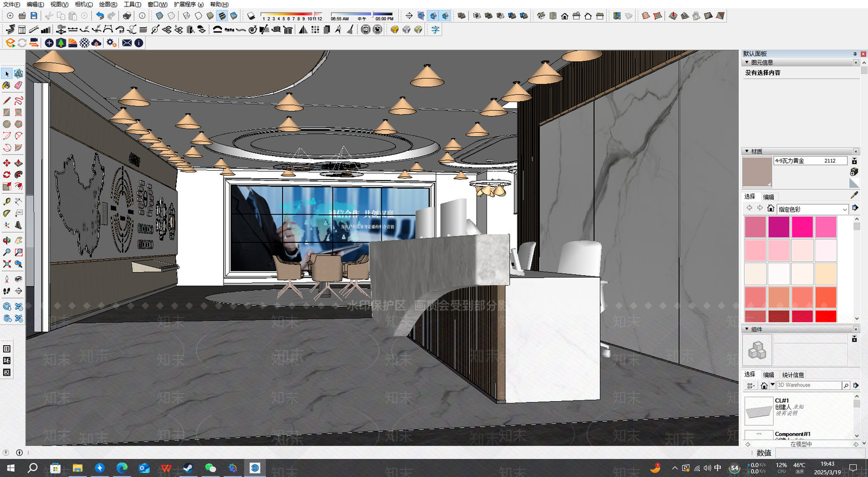
Task: Click the envelope mail icon
Action: click(x=127, y=43)
